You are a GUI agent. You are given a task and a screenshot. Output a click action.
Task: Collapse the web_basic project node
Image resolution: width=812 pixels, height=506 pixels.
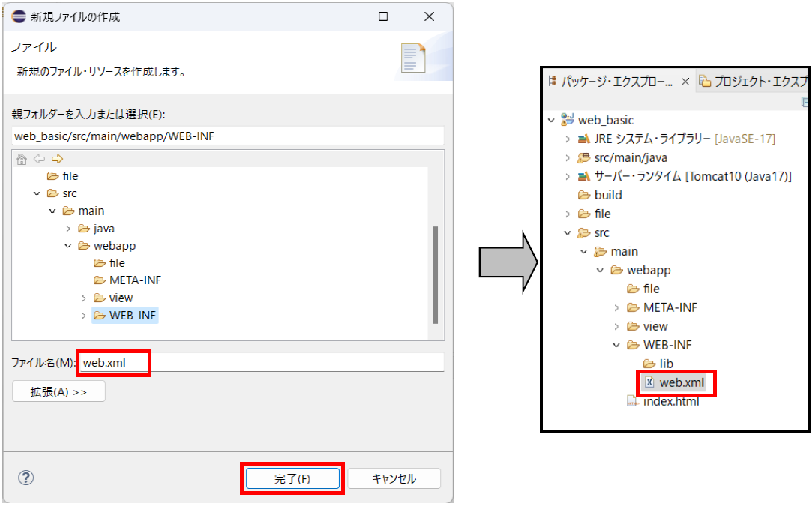coord(551,120)
